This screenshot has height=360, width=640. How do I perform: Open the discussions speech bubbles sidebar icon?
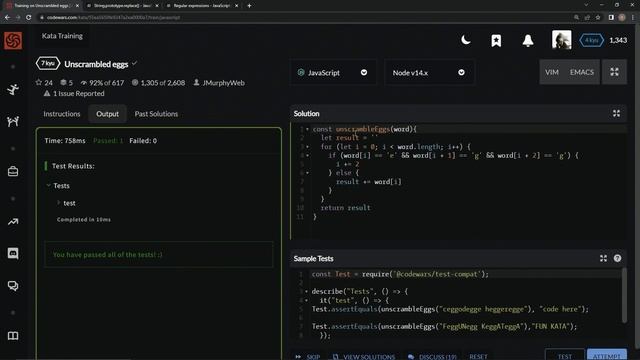(x=13, y=286)
